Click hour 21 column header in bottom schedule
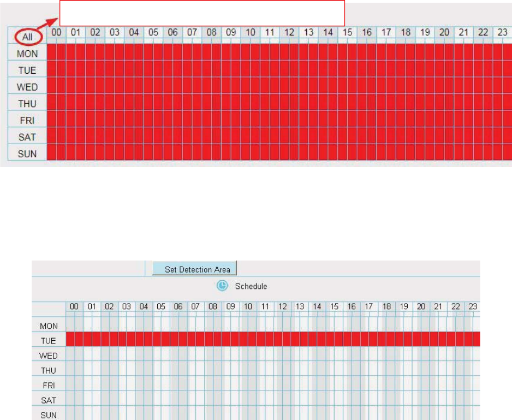This screenshot has width=512, height=420. pyautogui.click(x=438, y=306)
